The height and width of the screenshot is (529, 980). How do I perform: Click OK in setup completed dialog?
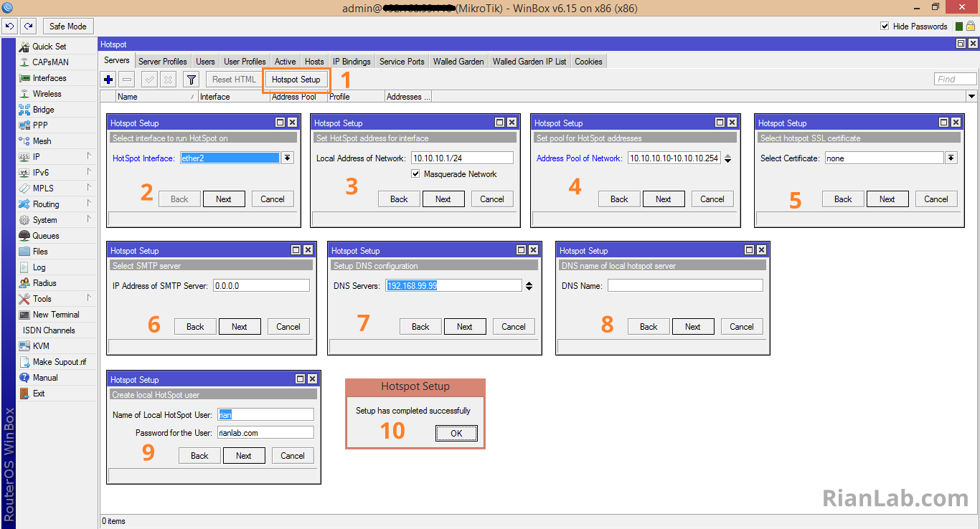[456, 433]
